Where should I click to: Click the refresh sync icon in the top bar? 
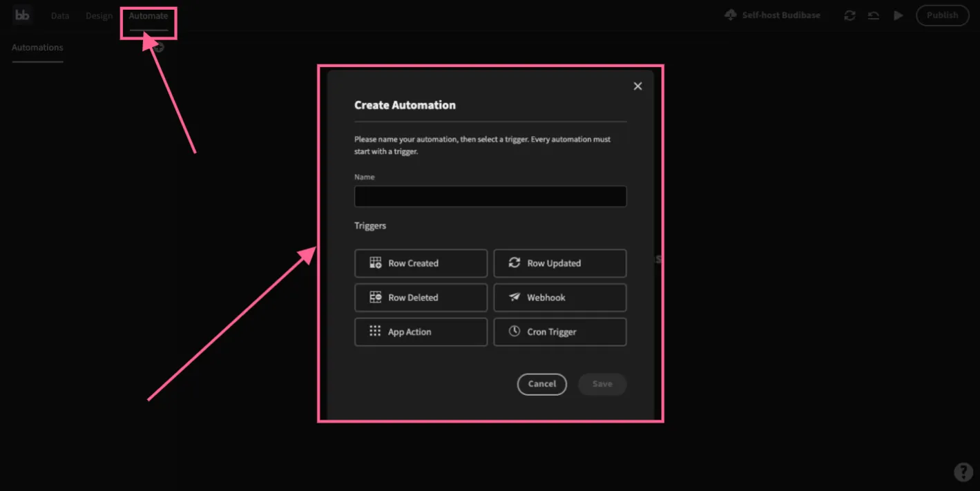tap(849, 15)
